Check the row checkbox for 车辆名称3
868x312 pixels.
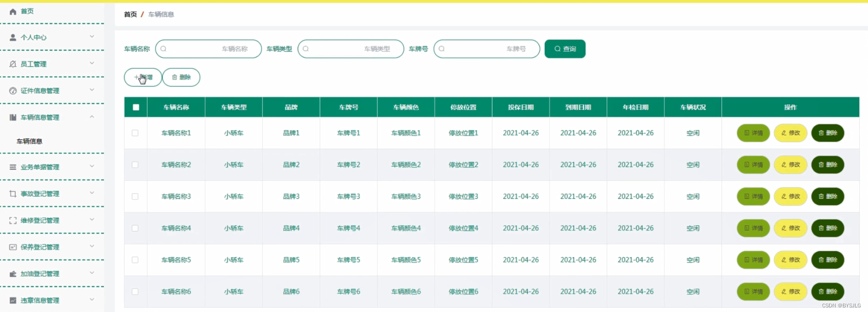click(x=135, y=196)
